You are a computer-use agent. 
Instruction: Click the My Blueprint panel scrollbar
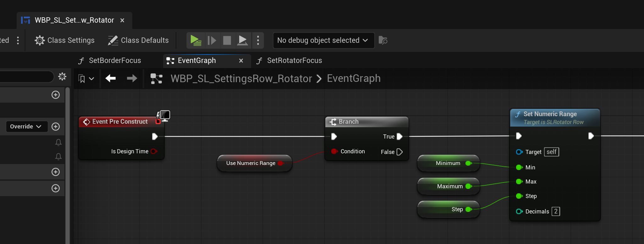point(68,166)
